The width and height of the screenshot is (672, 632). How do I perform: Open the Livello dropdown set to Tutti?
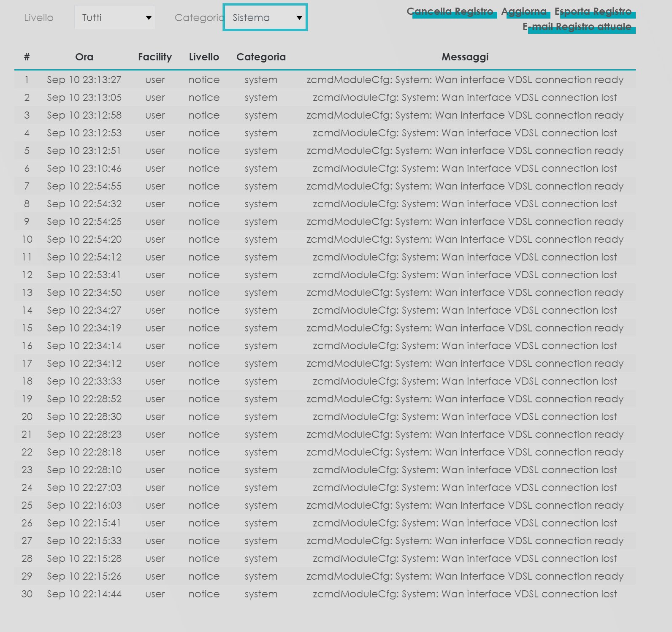point(114,17)
